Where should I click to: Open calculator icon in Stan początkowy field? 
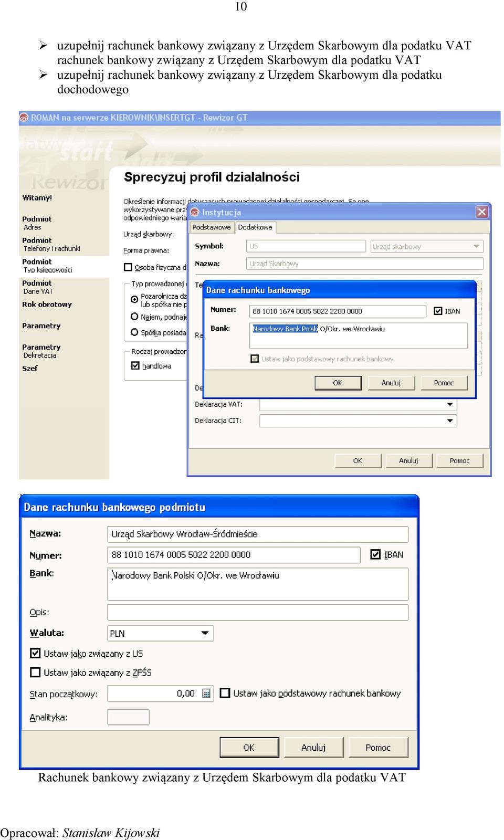(206, 694)
